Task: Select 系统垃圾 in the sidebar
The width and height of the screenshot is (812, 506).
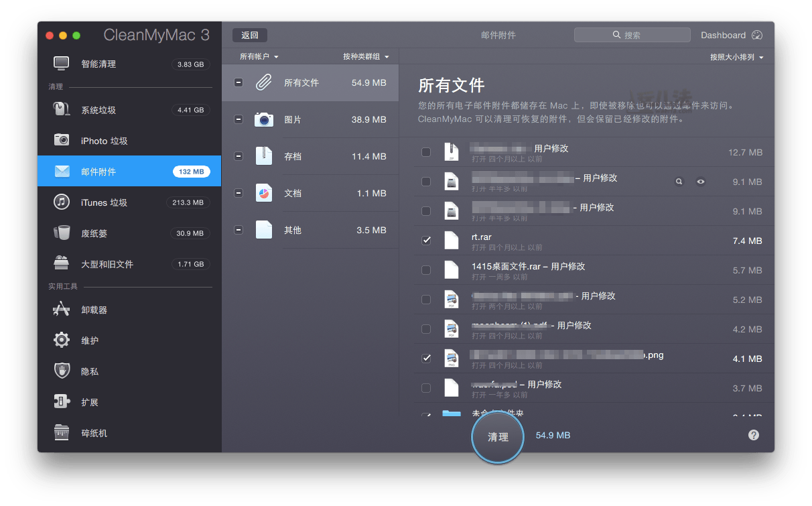Action: [x=129, y=109]
